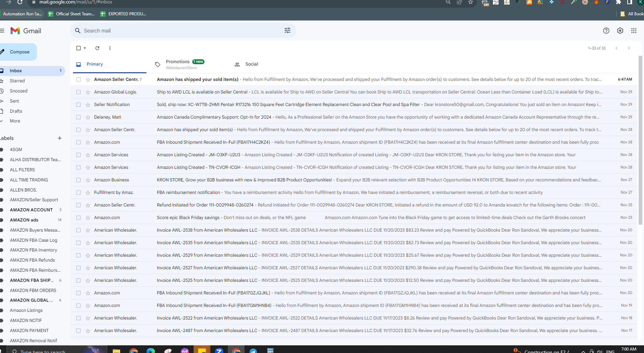This screenshot has width=644, height=353.
Task: Star the Seller Notification email
Action: click(x=88, y=105)
